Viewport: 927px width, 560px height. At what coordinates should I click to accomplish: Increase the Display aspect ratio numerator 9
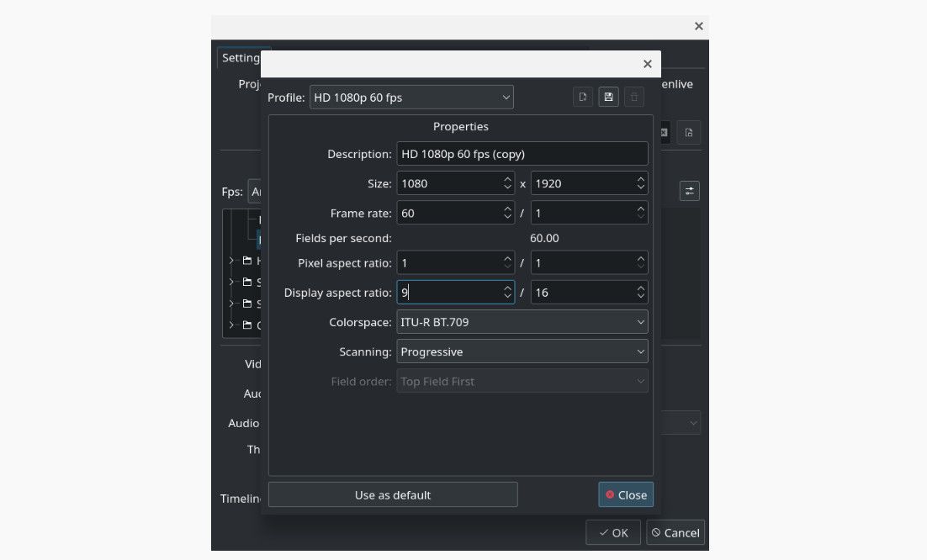pyautogui.click(x=507, y=288)
